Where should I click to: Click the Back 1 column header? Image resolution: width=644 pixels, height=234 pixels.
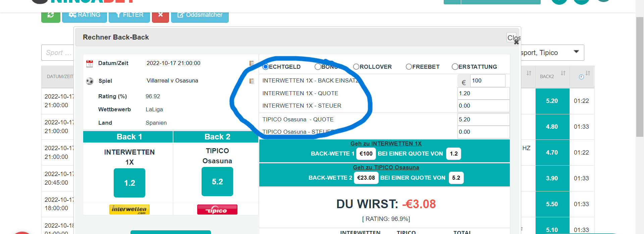(x=128, y=137)
